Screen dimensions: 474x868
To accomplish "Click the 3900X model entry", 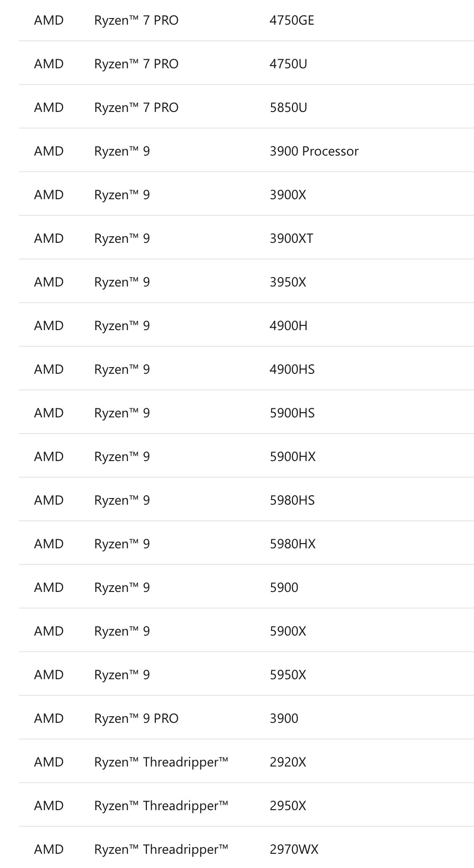I will click(288, 195).
